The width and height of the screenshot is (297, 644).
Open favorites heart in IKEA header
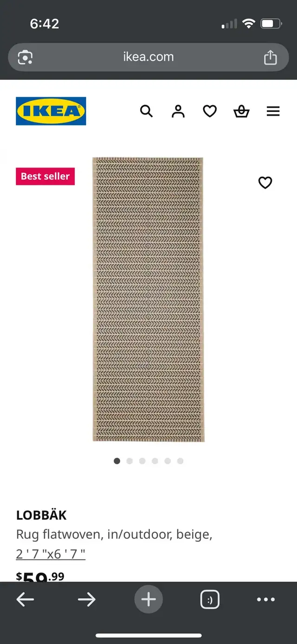(x=210, y=111)
